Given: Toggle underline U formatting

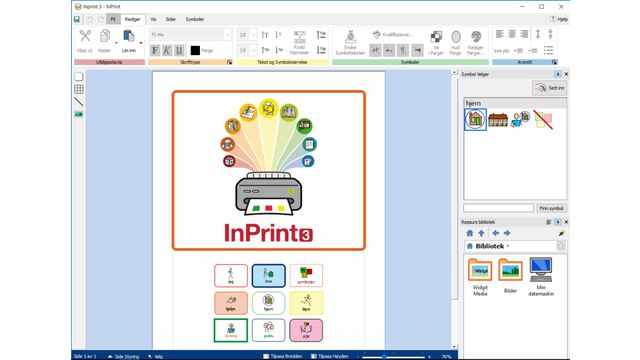Looking at the screenshot, I should pos(179,50).
